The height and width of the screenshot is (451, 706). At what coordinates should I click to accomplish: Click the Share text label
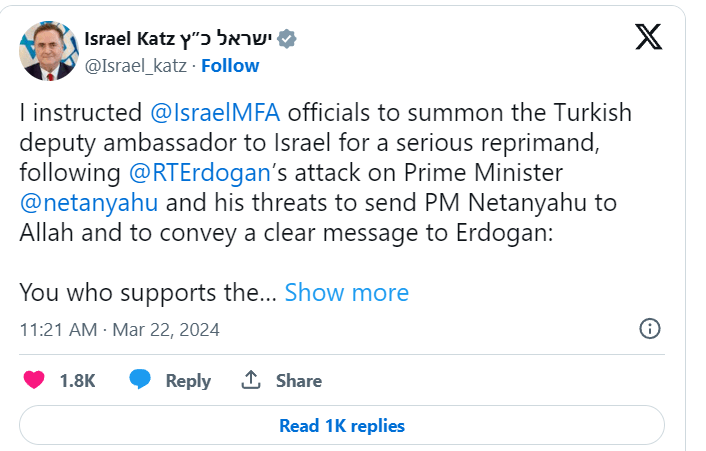pos(298,380)
